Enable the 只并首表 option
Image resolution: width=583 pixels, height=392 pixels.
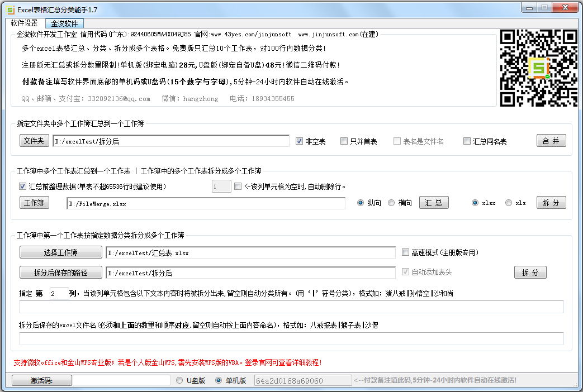344,140
